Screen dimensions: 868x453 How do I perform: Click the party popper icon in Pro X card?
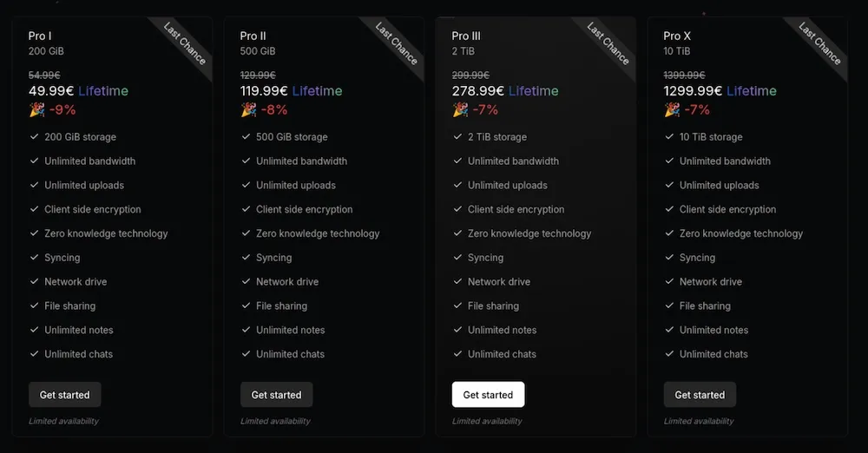click(x=672, y=110)
